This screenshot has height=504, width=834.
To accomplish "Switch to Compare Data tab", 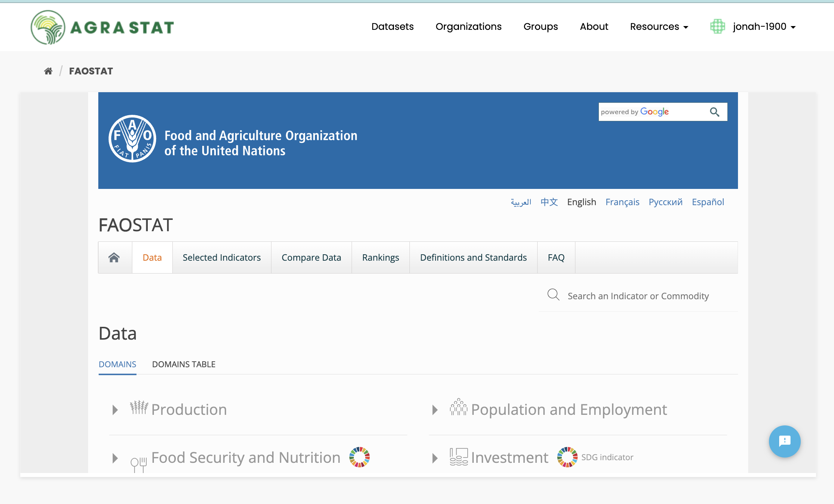I will [312, 258].
